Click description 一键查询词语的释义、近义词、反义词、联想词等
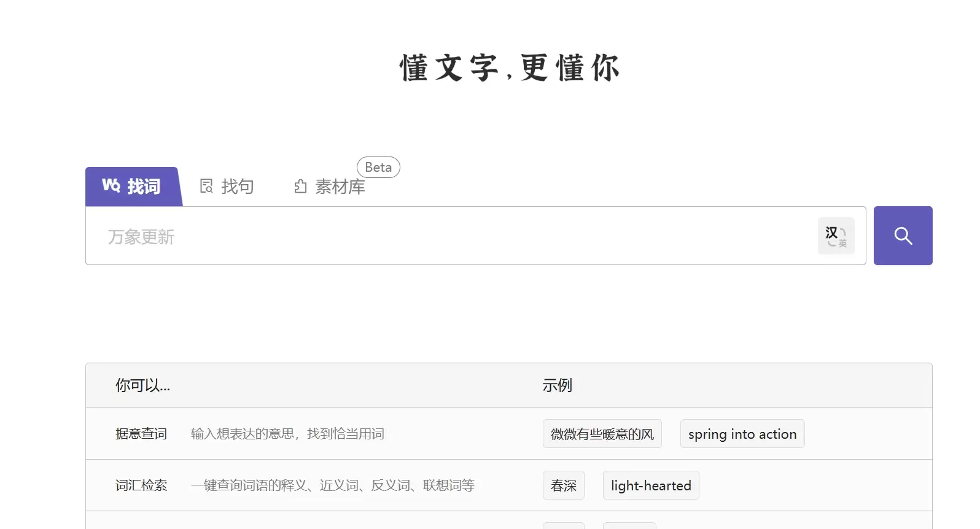 (x=333, y=485)
